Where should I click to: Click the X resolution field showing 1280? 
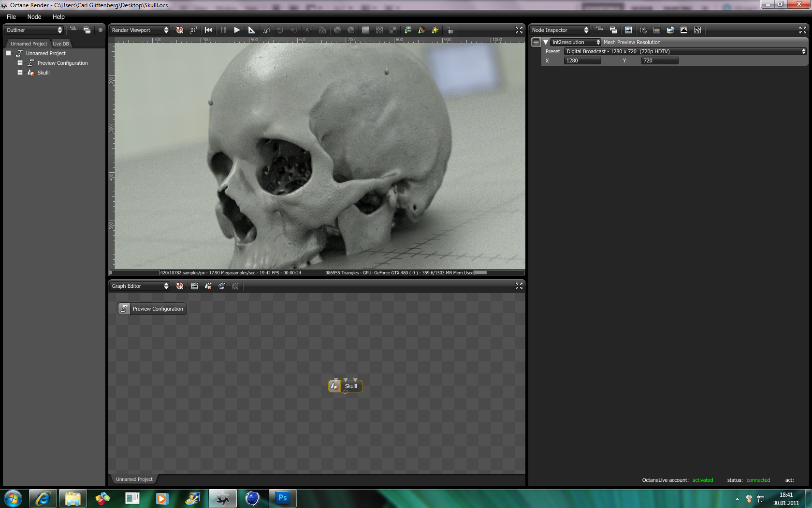click(582, 60)
